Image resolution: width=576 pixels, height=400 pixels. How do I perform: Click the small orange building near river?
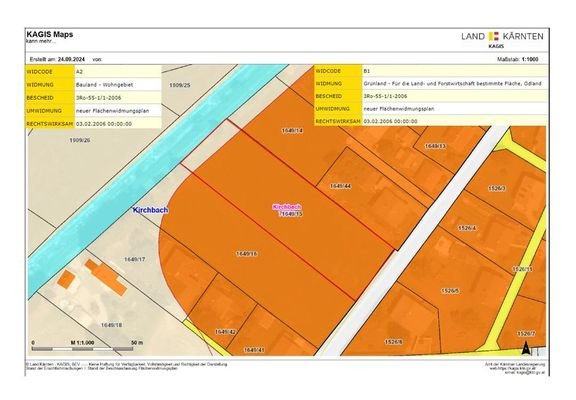click(x=66, y=279)
